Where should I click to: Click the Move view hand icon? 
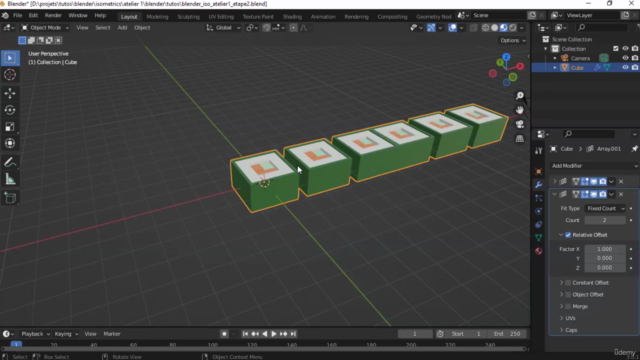click(520, 110)
